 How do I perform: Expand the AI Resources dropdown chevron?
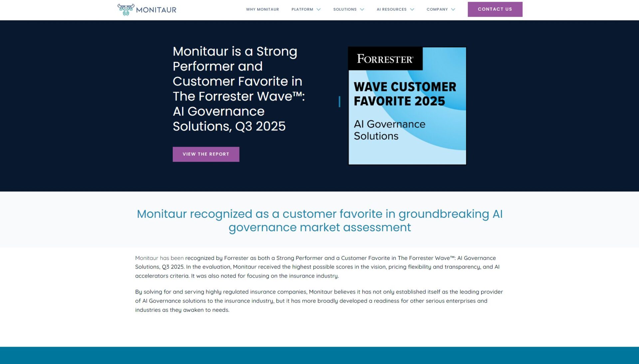pos(412,9)
